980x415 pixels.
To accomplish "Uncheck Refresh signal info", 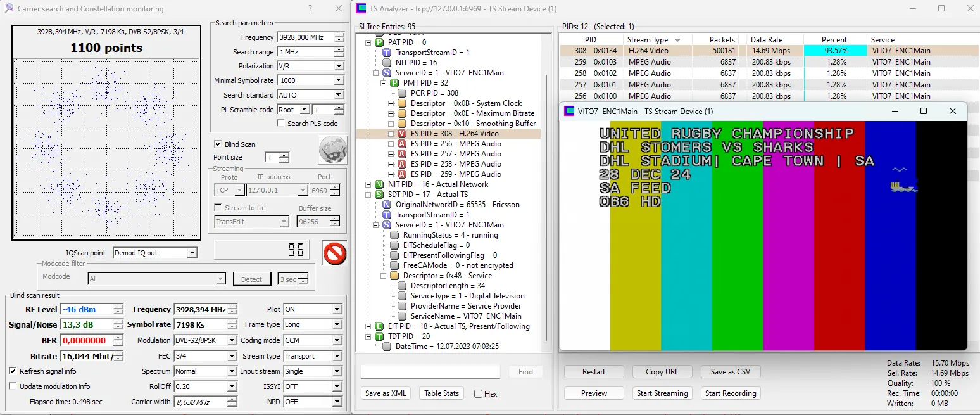I will [13, 371].
